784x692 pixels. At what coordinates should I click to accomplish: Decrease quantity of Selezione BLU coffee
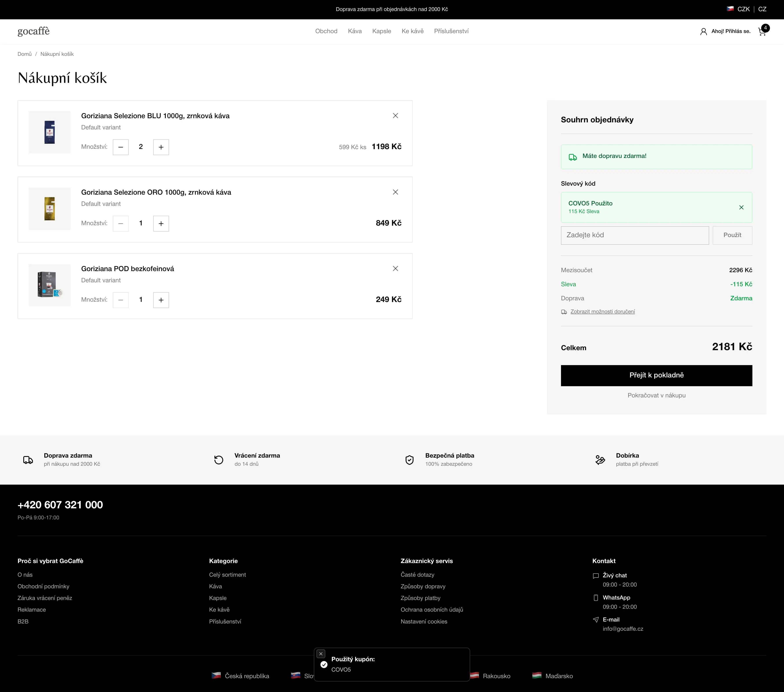pyautogui.click(x=120, y=147)
